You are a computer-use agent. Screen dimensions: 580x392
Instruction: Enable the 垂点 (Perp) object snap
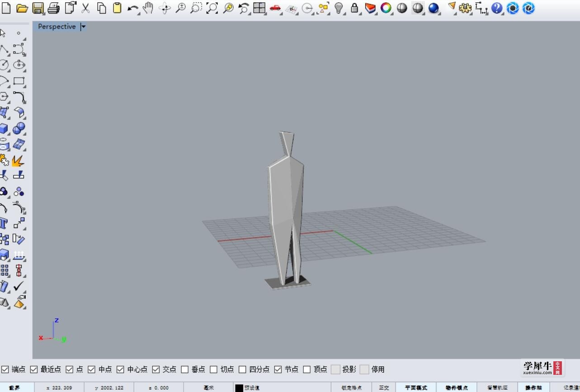pos(184,369)
